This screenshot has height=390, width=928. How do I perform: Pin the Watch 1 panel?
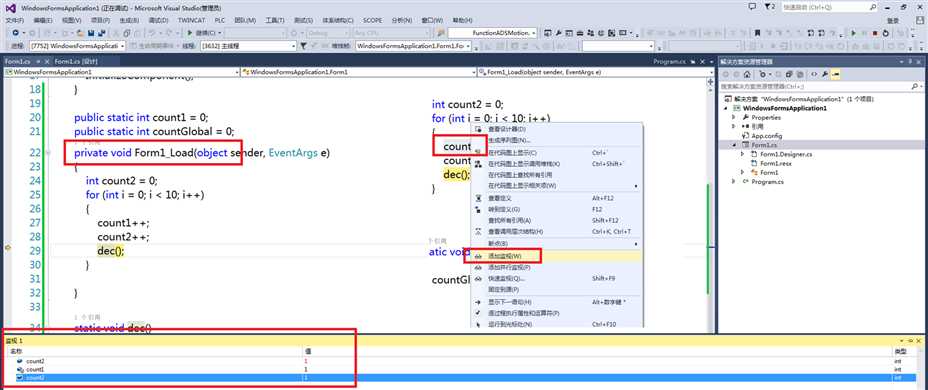click(x=910, y=341)
